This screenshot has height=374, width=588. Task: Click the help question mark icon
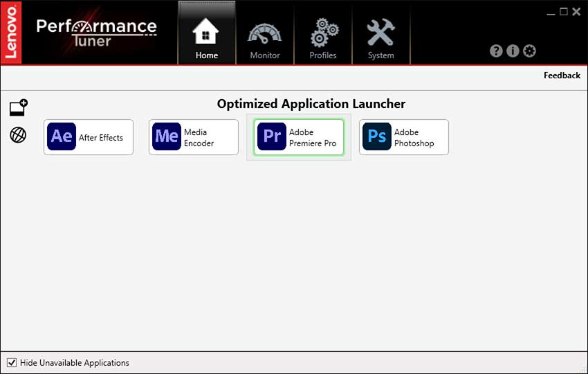point(496,51)
